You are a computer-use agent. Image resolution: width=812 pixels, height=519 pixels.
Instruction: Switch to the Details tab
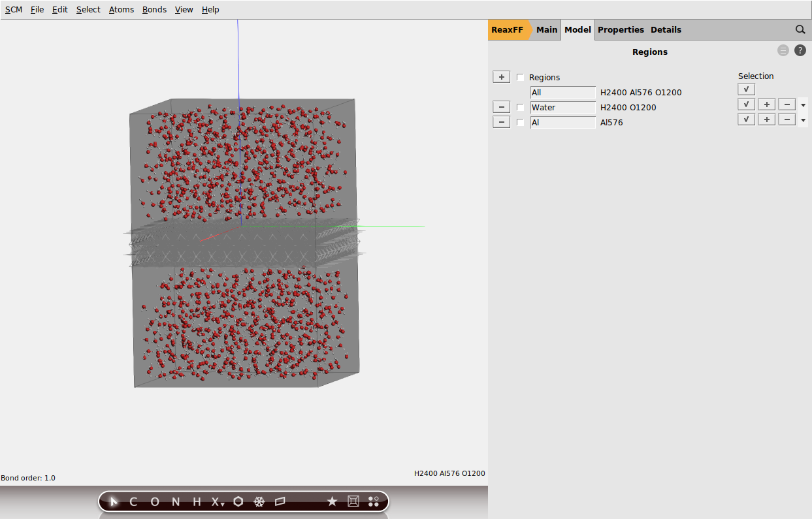tap(666, 29)
